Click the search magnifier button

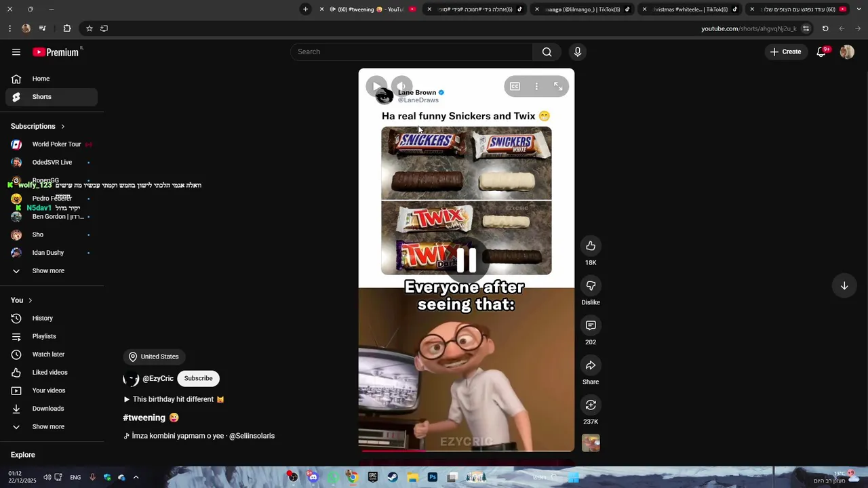547,52
